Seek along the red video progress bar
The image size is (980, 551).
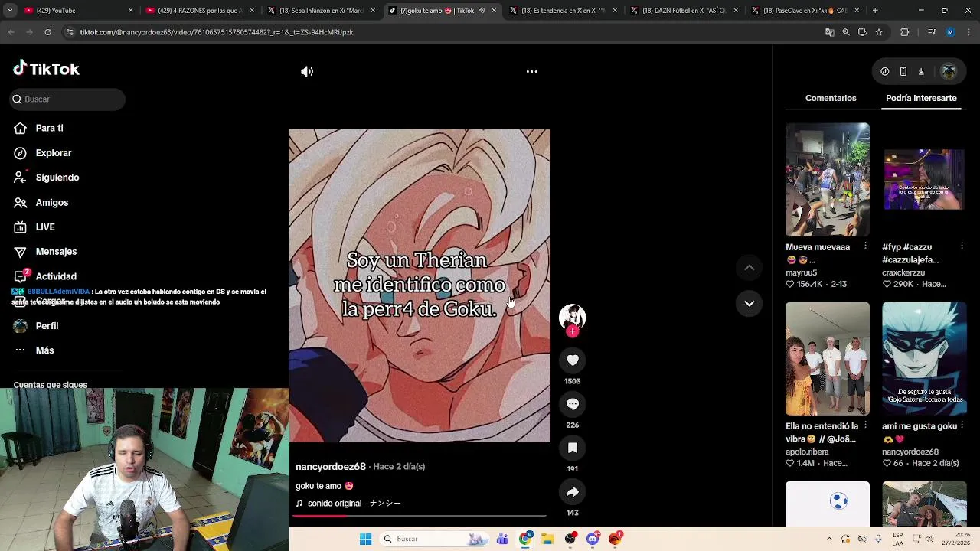419,517
